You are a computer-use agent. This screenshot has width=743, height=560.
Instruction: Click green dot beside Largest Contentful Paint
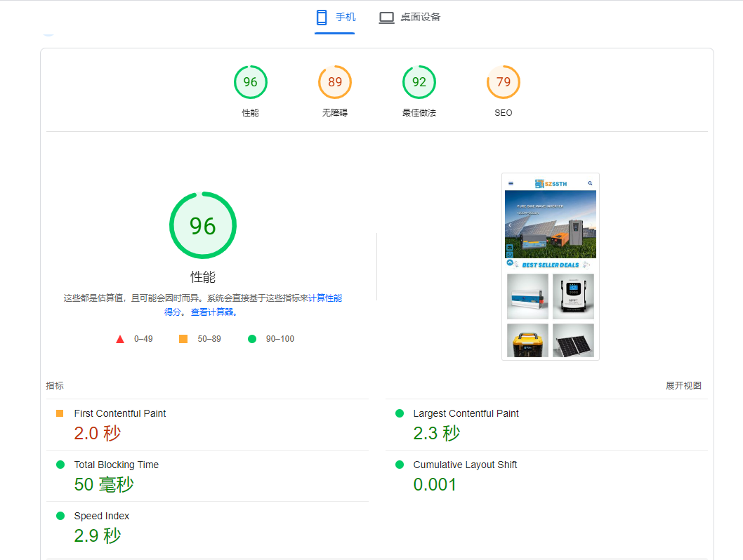click(400, 413)
